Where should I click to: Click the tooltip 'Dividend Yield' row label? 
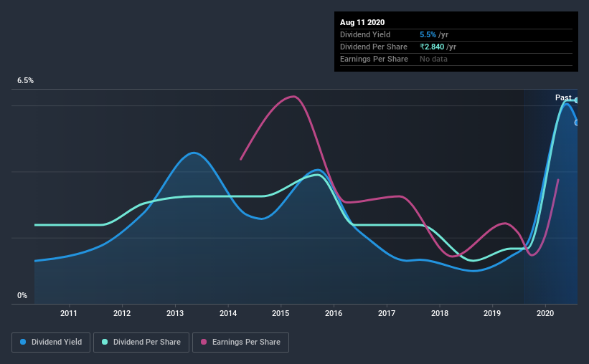(x=365, y=34)
